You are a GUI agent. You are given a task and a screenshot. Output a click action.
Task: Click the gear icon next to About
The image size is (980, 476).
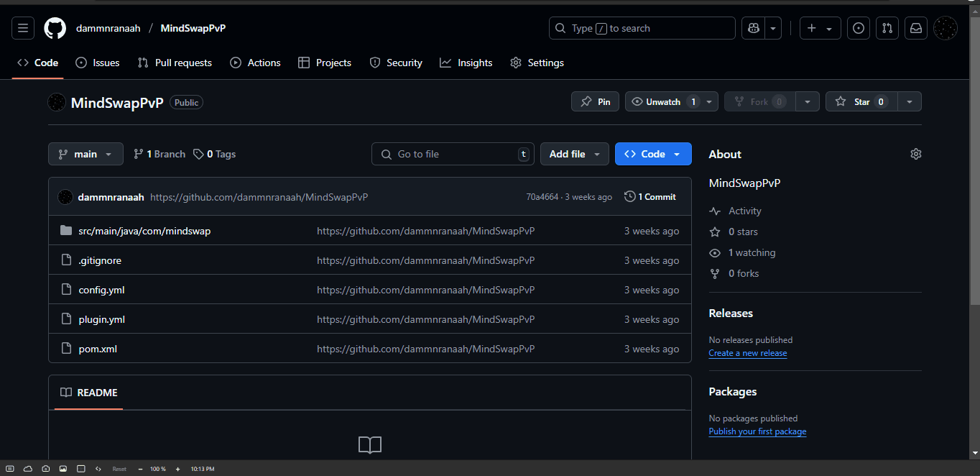point(915,154)
